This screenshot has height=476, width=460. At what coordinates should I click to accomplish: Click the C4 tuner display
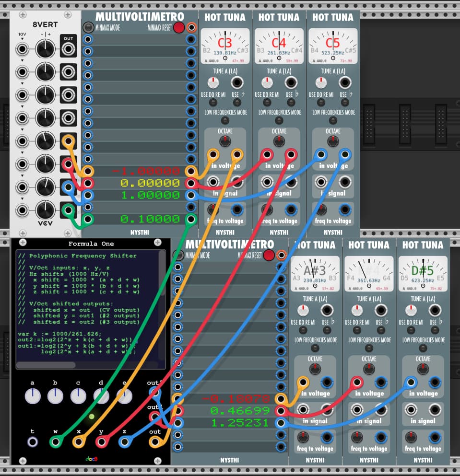point(279,46)
